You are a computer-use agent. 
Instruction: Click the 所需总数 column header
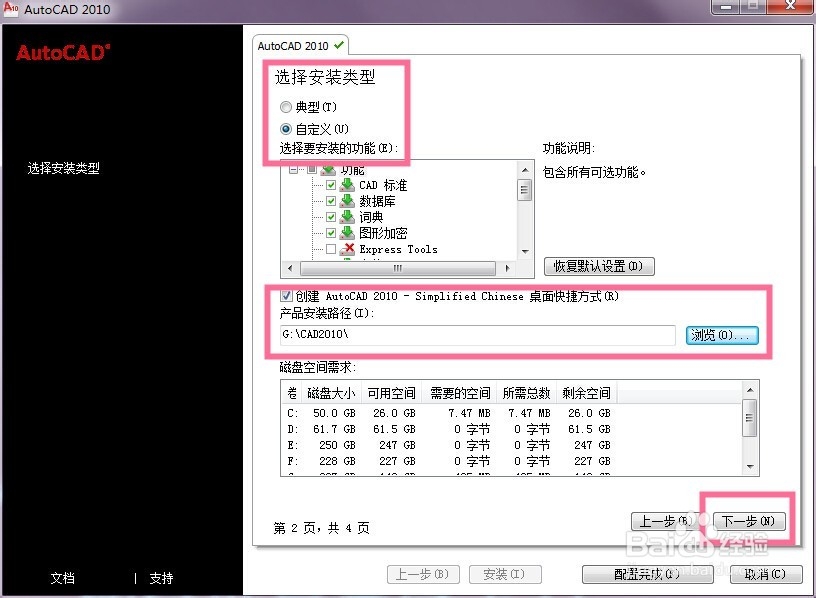[527, 393]
